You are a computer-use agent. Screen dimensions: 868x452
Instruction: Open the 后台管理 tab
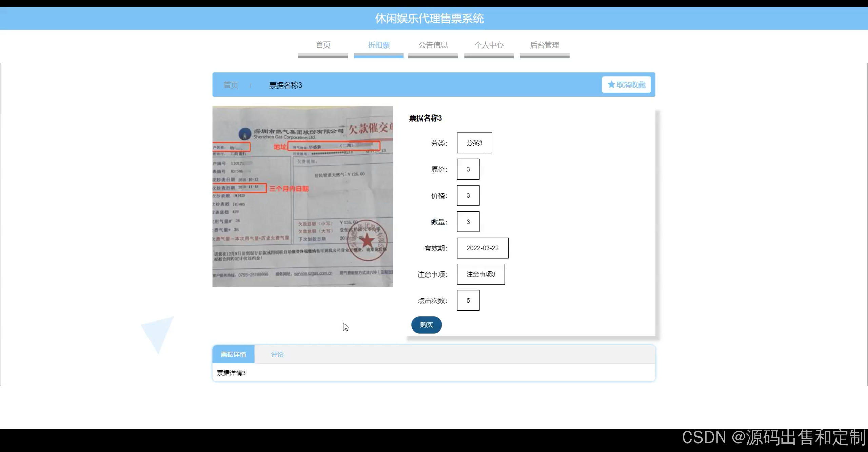pos(544,45)
